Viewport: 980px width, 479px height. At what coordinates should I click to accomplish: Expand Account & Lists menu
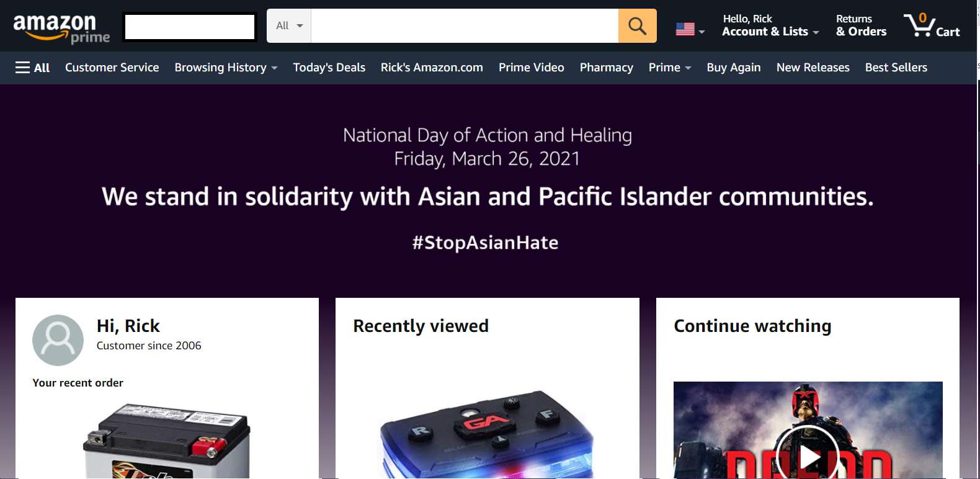point(770,25)
